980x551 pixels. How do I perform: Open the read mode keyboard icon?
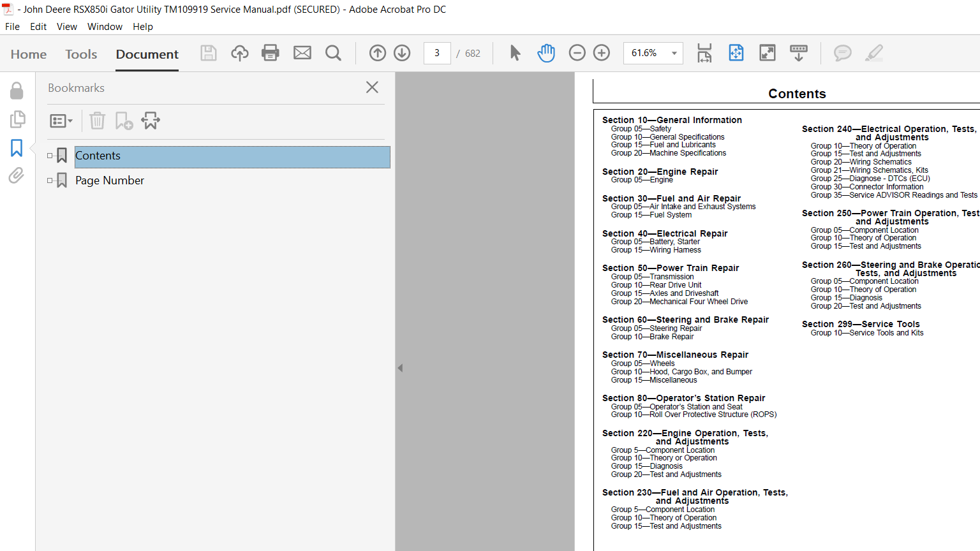[x=799, y=53]
